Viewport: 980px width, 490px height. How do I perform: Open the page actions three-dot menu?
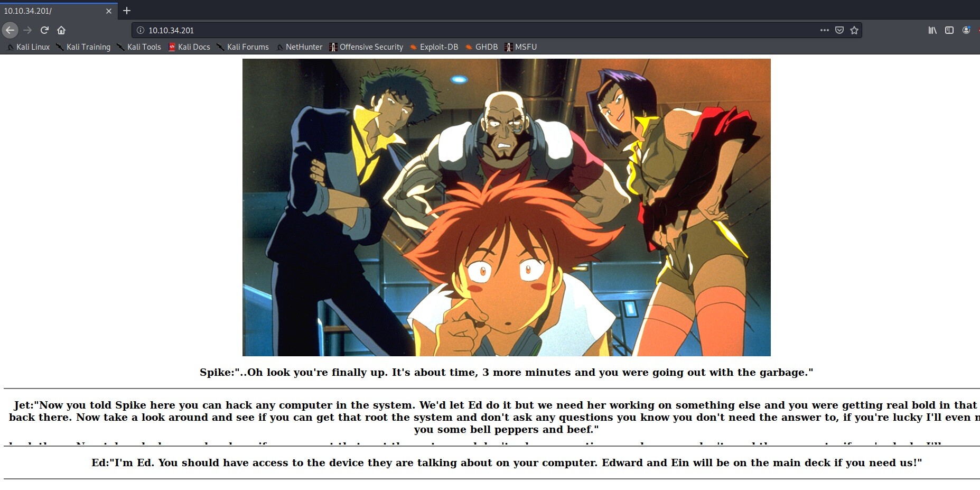click(x=824, y=30)
